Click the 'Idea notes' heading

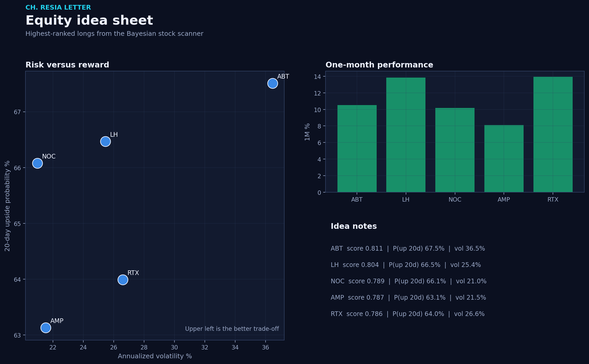[354, 226]
